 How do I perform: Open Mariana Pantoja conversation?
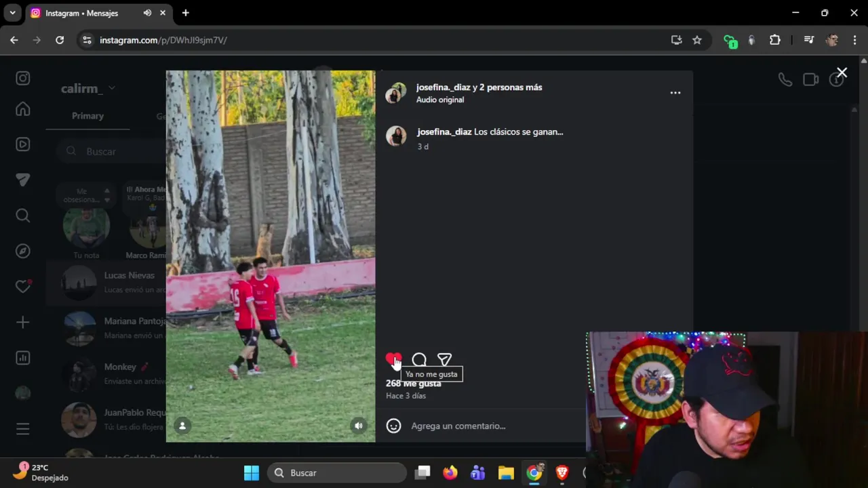point(106,328)
